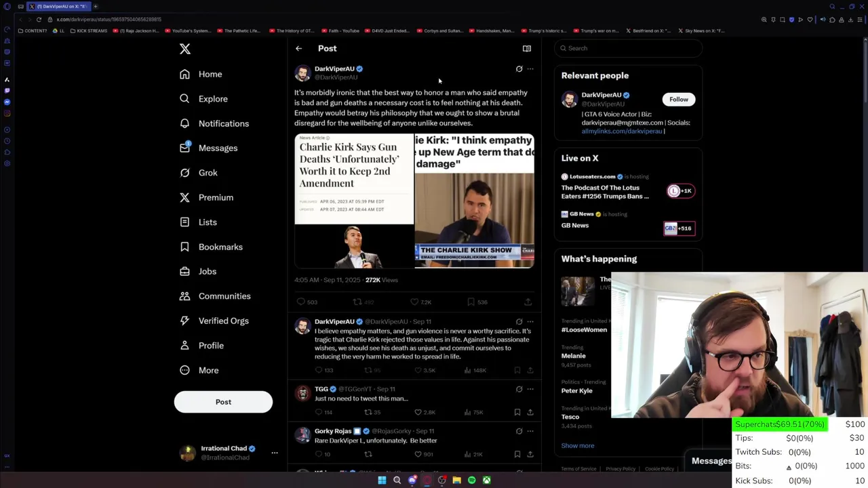
Task: Reply to DarkViperAU reply showing 133
Action: (324, 370)
